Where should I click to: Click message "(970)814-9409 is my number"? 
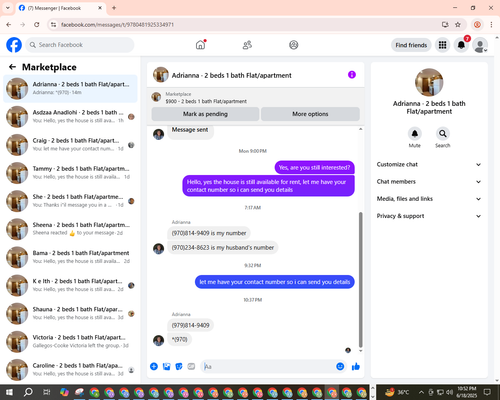[209, 233]
